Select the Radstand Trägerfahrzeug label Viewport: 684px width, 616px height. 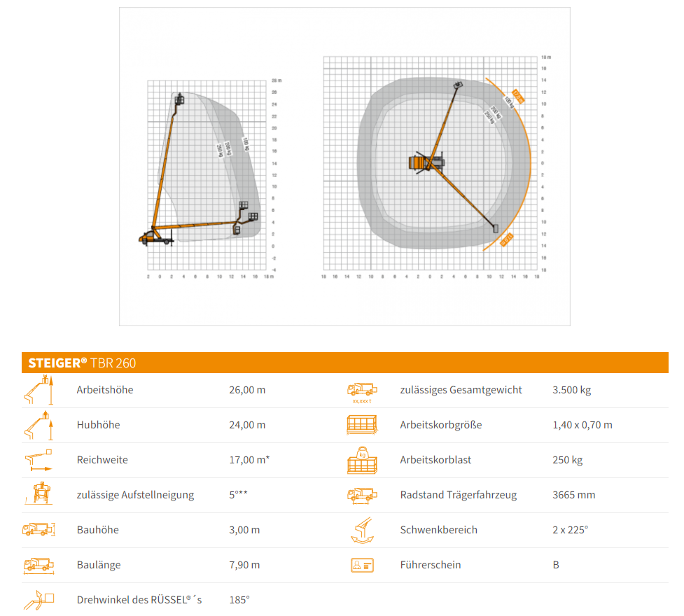click(459, 495)
